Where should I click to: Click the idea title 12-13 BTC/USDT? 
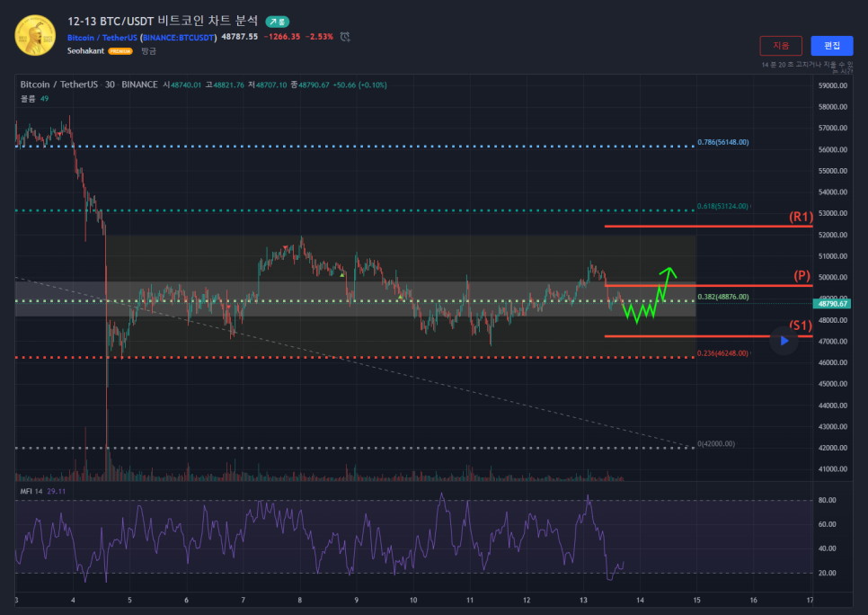pyautogui.click(x=163, y=21)
